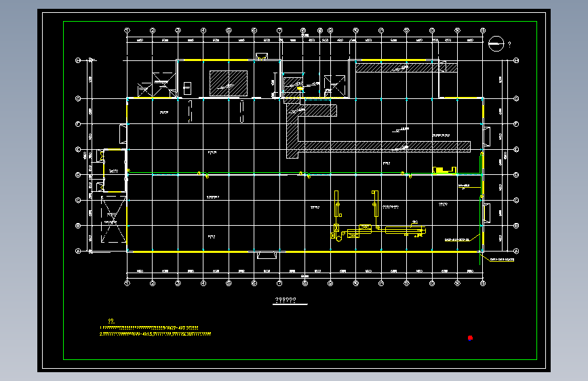Click the circular north arrow symbol

(496, 44)
